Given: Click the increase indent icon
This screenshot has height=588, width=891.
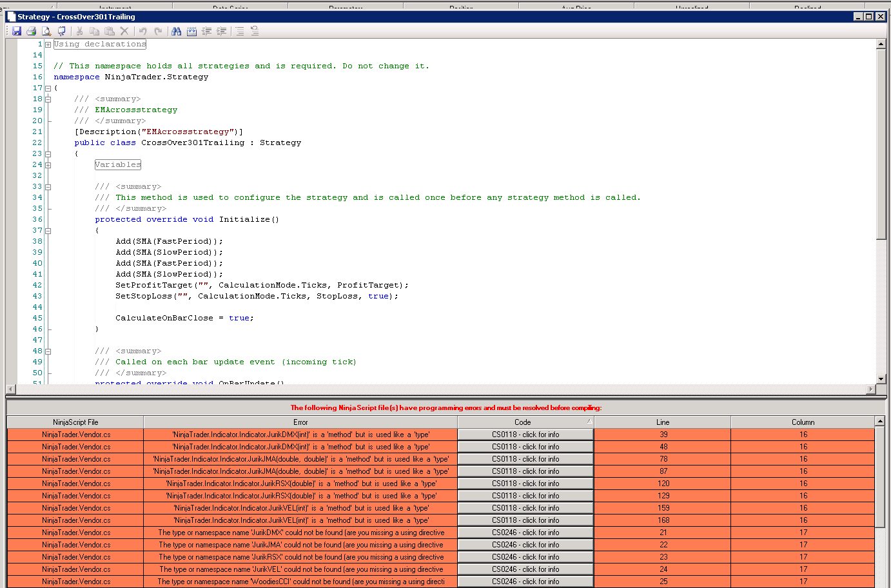Looking at the screenshot, I should 221,31.
